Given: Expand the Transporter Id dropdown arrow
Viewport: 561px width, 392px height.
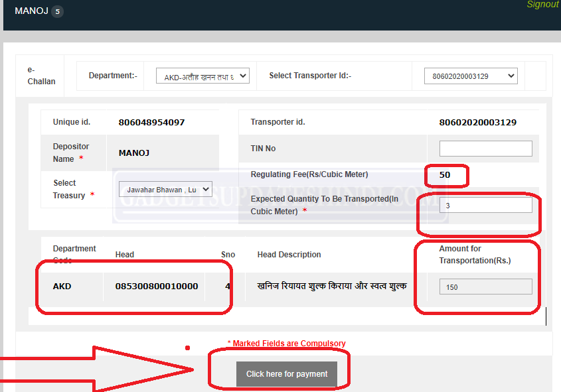Looking at the screenshot, I should (x=511, y=75).
